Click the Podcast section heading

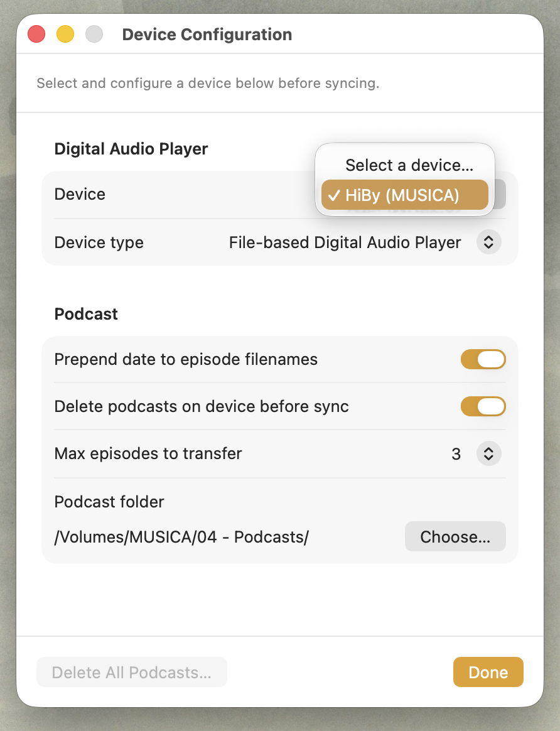tap(86, 313)
